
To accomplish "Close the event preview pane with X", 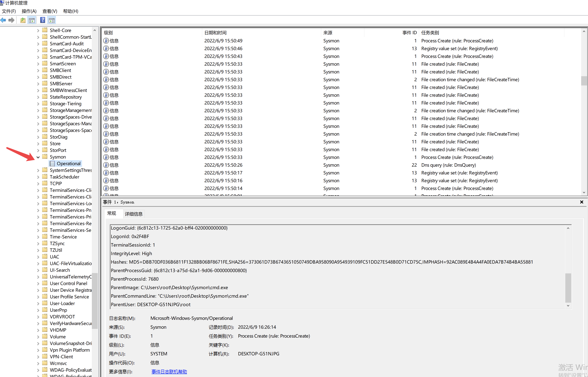I will pos(582,202).
